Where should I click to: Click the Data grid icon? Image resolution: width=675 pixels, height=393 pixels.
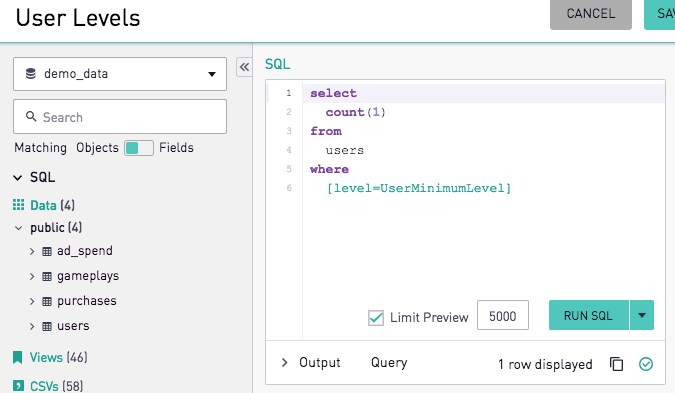(18, 205)
